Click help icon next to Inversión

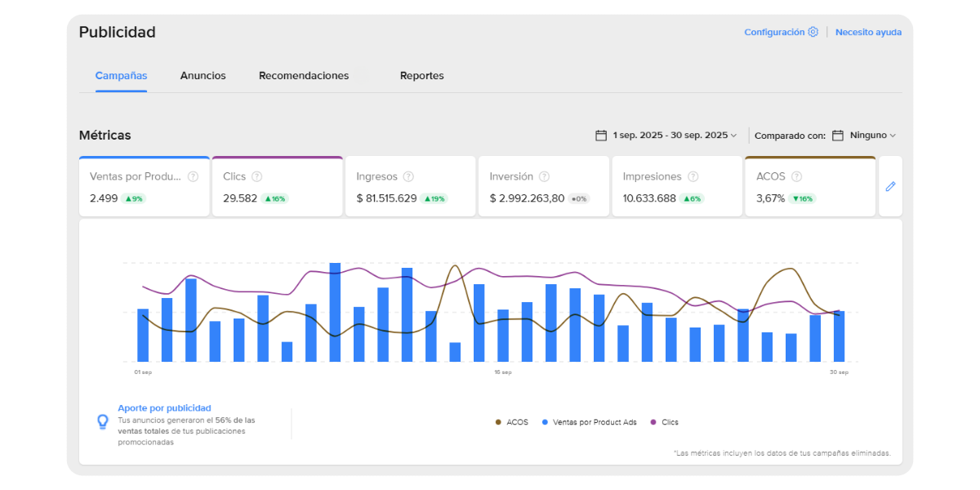click(544, 176)
